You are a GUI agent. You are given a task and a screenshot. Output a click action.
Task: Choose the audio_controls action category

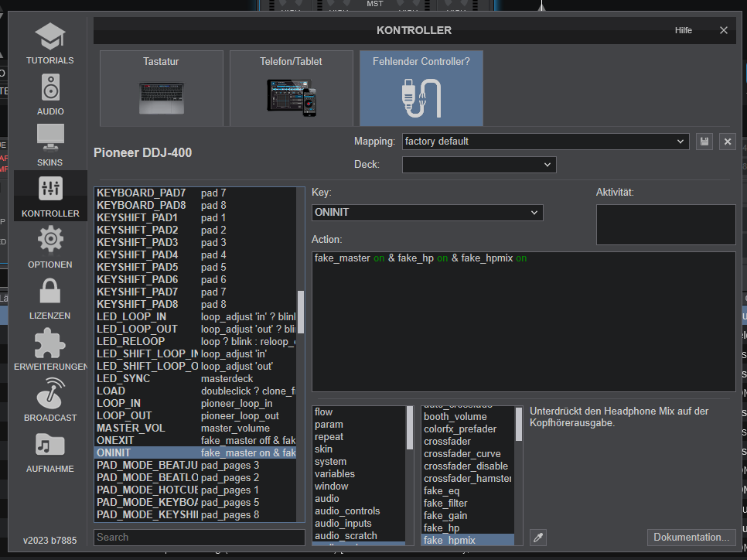[x=359, y=511]
